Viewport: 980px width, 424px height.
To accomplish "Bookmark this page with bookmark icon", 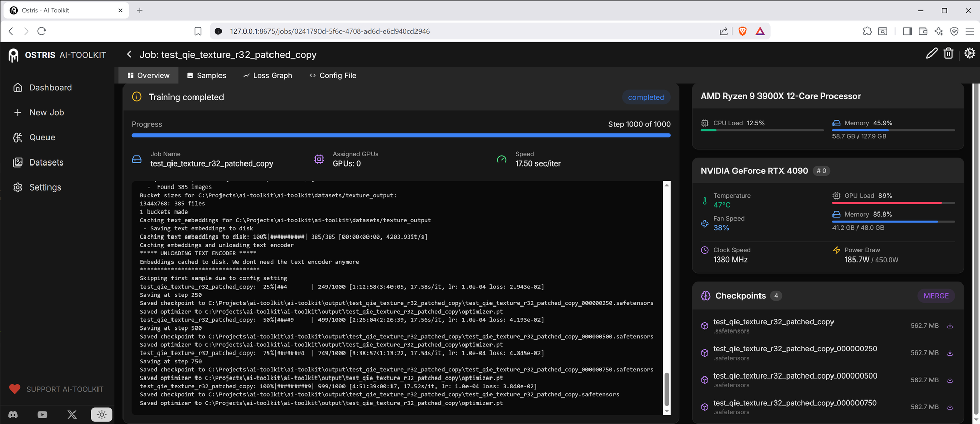I will pyautogui.click(x=198, y=31).
